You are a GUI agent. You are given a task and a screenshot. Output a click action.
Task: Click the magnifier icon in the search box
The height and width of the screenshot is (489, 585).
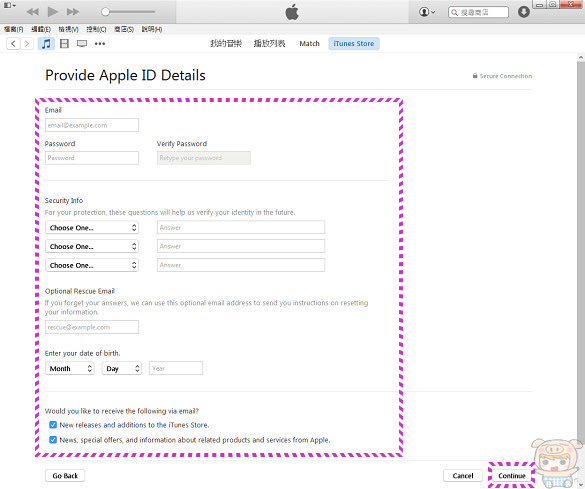click(454, 13)
